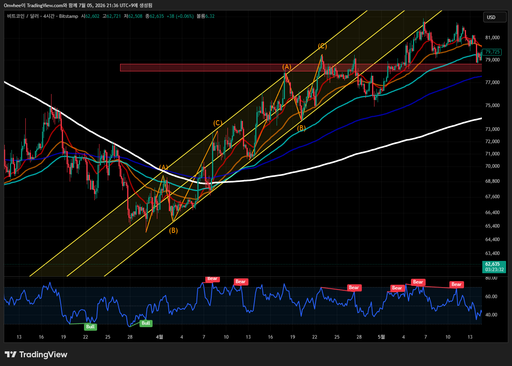
Task: Click the TradingView.com snapshot caption text
Action: [78, 5]
